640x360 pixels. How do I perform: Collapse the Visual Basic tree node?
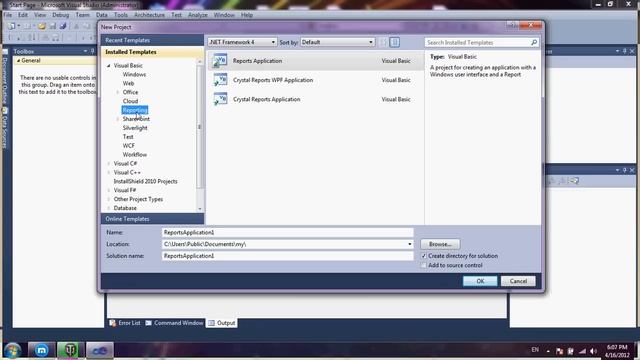coord(109,66)
